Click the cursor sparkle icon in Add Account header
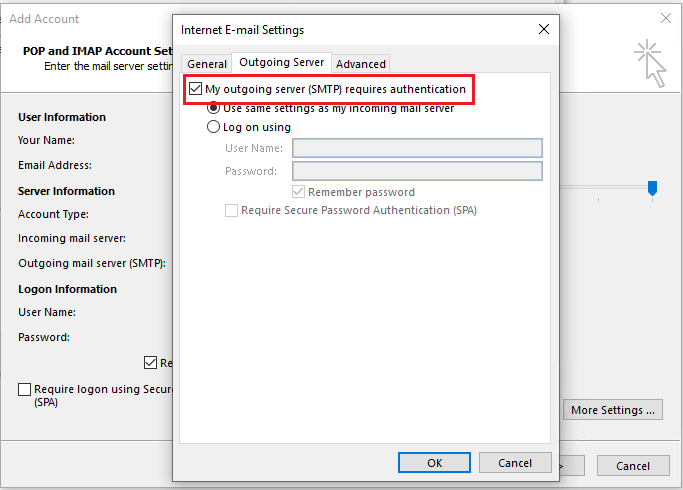The height and width of the screenshot is (490, 683). [649, 61]
